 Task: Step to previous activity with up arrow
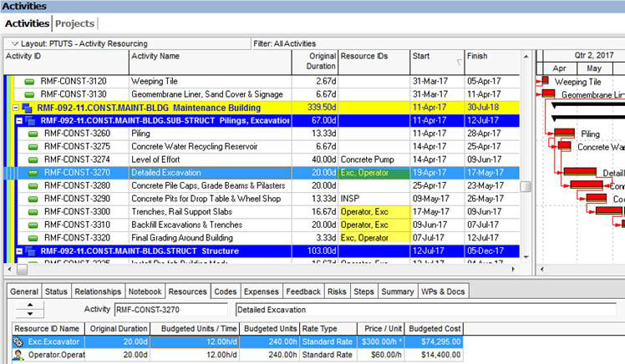pos(30,306)
